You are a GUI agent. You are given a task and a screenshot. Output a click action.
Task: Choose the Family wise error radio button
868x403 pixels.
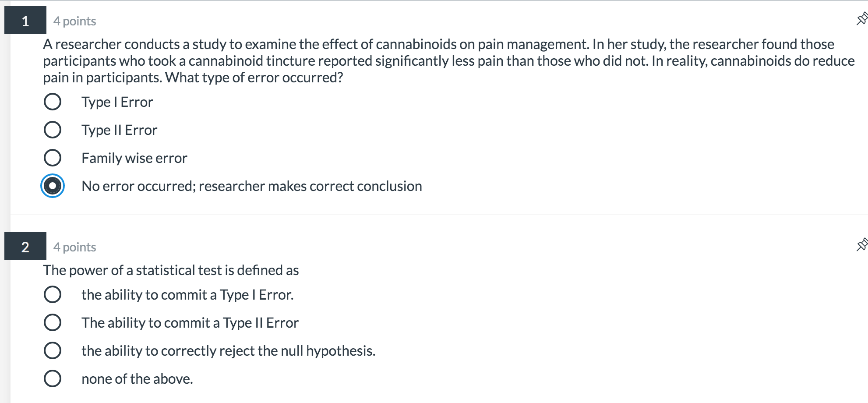coord(53,158)
